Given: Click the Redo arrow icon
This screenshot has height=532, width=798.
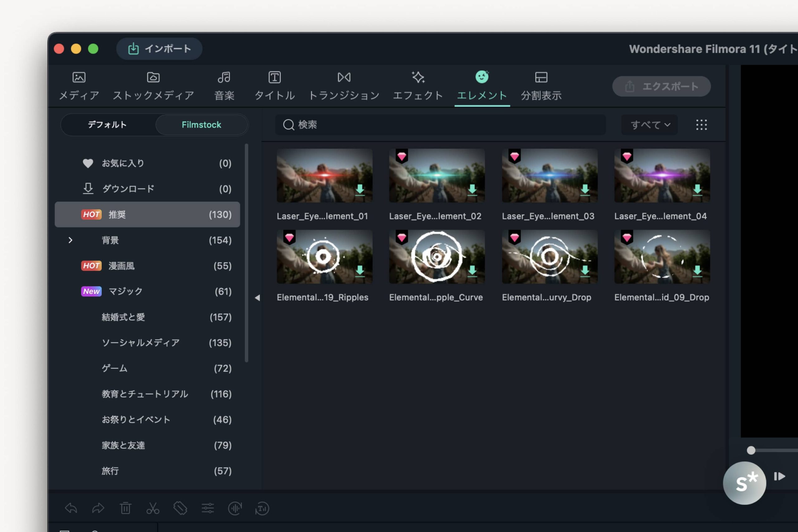Looking at the screenshot, I should tap(98, 508).
